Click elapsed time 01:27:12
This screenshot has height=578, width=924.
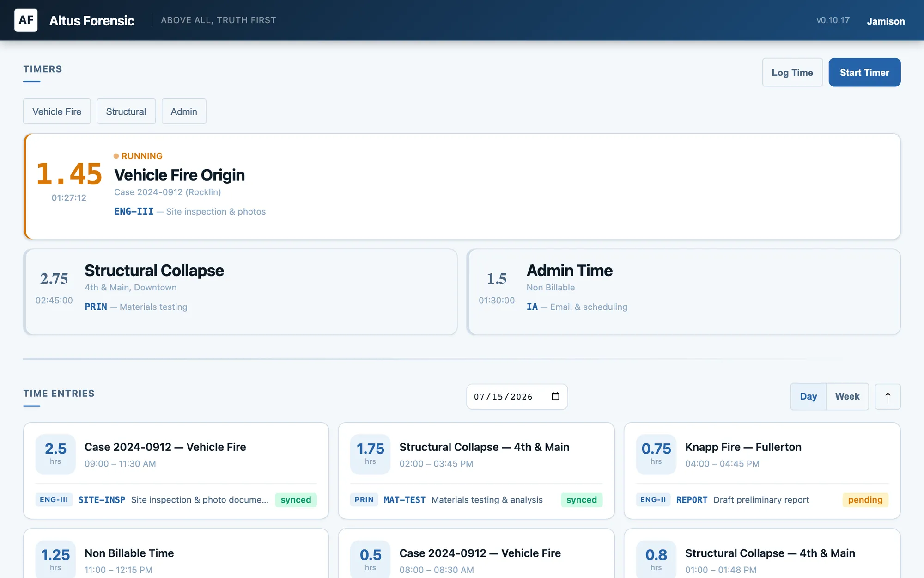pos(69,198)
